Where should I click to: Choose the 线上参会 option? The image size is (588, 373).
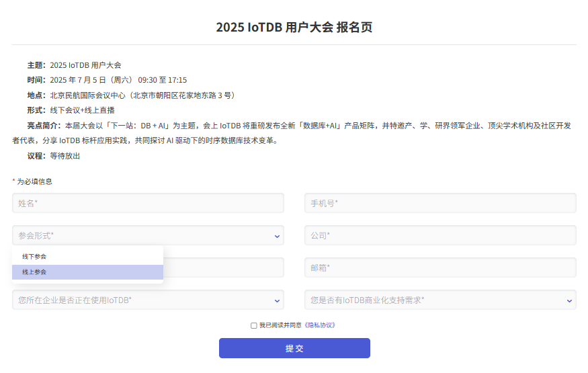(34, 272)
